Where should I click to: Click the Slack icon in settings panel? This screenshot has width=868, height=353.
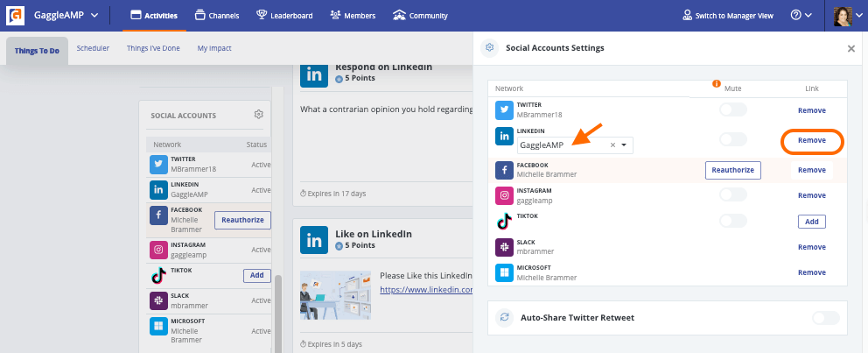click(504, 247)
